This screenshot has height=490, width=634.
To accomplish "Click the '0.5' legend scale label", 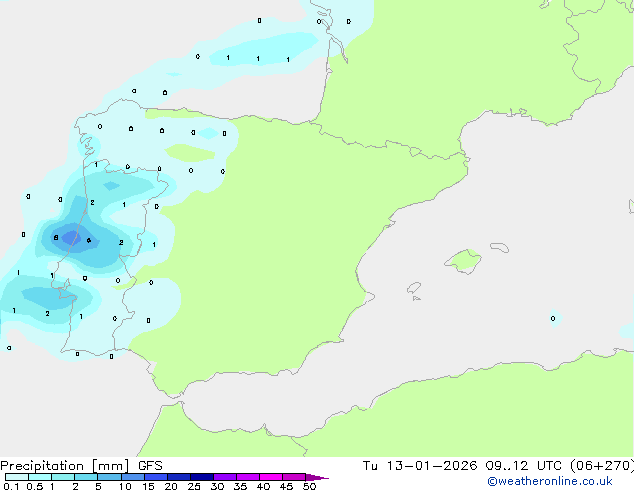I will (x=35, y=486).
